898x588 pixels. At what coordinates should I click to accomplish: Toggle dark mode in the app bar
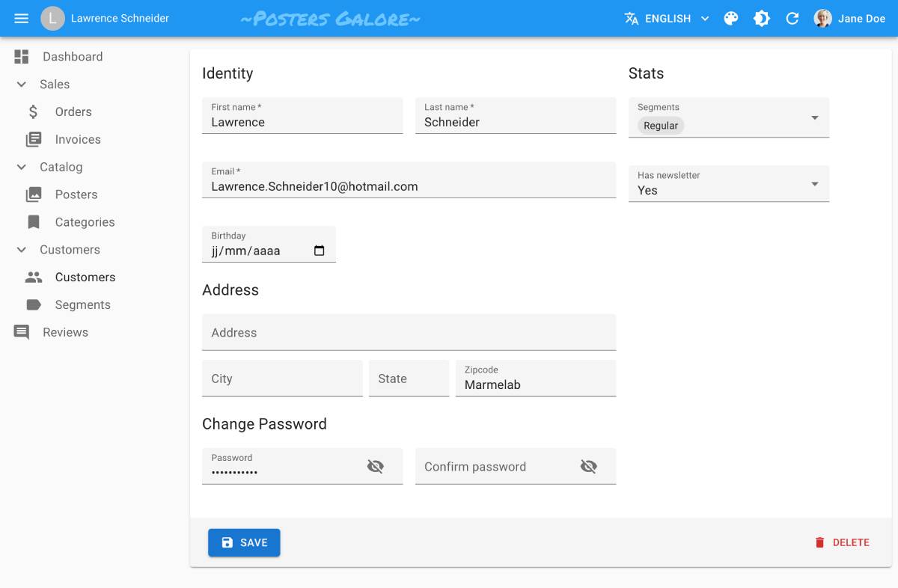tap(761, 18)
